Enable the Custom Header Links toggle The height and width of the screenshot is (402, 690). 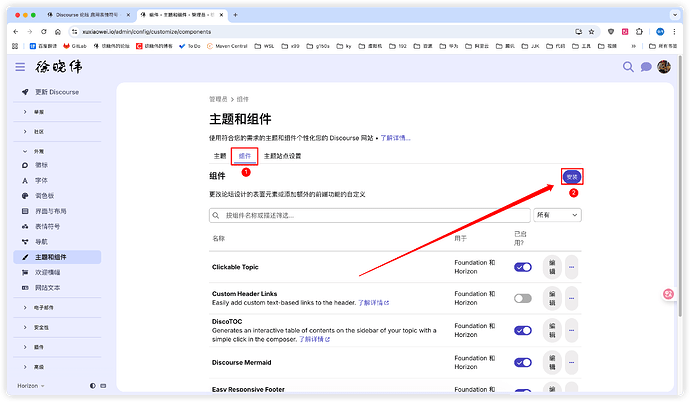pyautogui.click(x=523, y=298)
